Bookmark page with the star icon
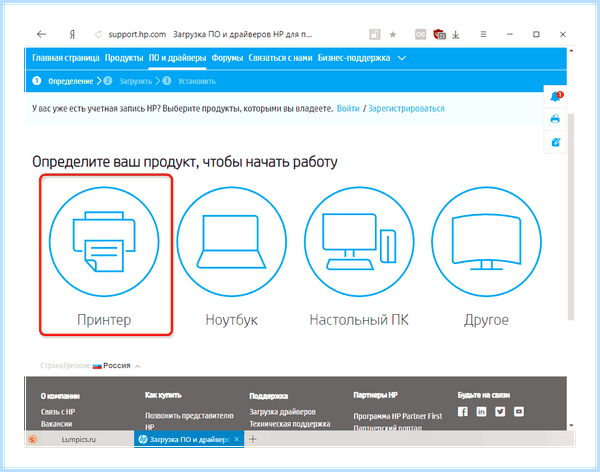 pyautogui.click(x=393, y=34)
